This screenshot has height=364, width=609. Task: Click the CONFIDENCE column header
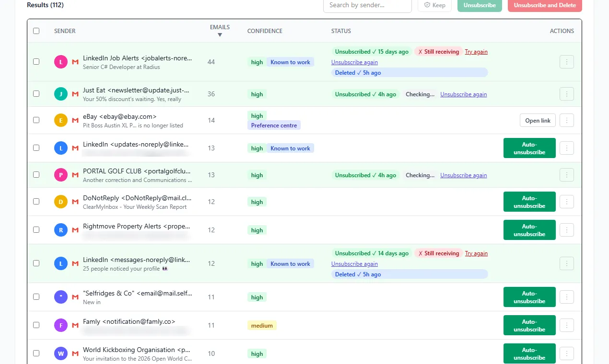[x=265, y=31]
